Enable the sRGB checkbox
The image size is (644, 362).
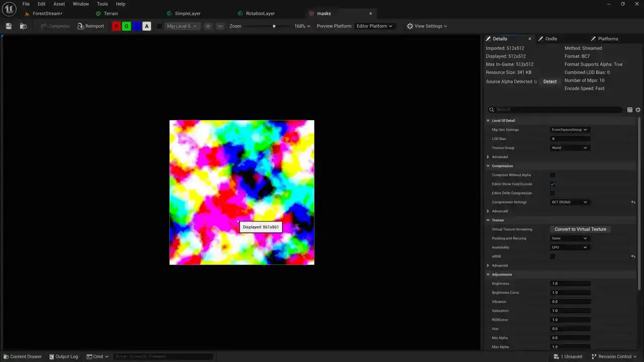click(x=552, y=256)
